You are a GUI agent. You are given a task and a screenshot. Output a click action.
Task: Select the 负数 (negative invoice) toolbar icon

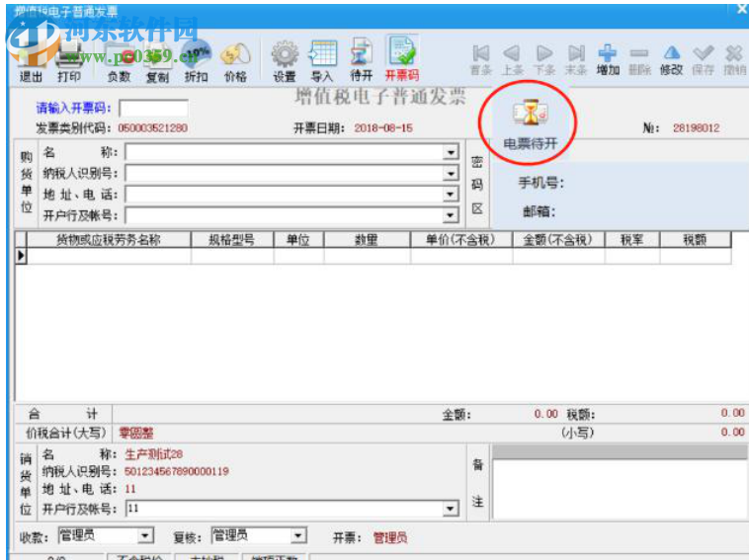[119, 61]
